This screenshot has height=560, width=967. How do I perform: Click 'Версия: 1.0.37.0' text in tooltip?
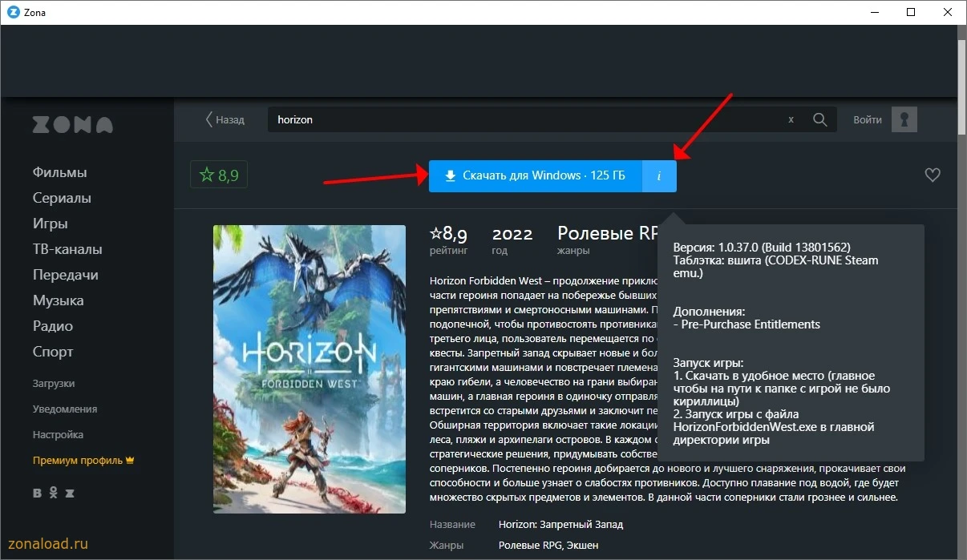[762, 247]
